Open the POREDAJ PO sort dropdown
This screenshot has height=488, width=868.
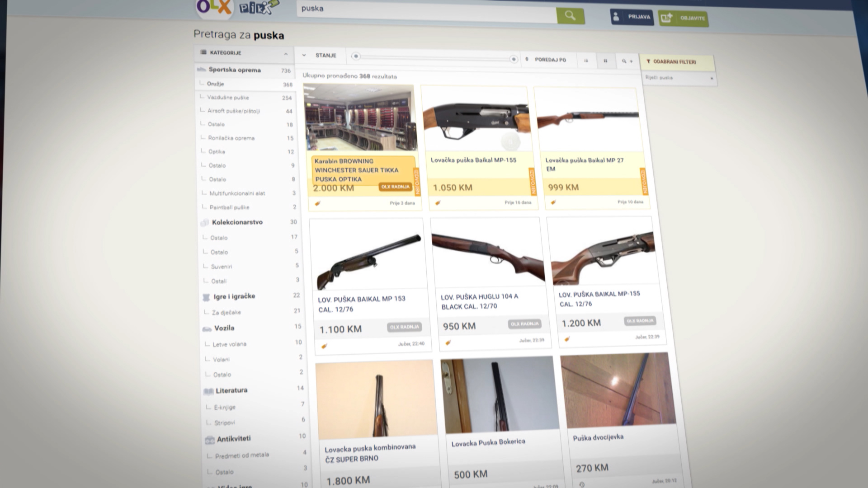[547, 60]
